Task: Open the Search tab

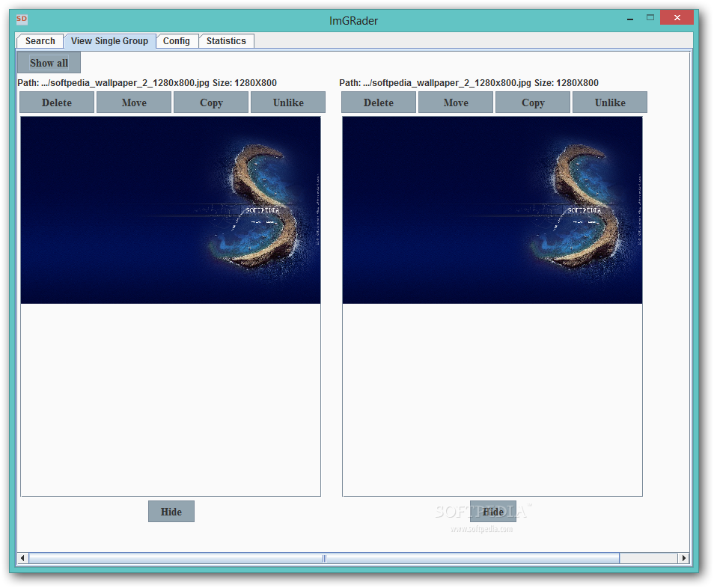Action: (x=40, y=41)
